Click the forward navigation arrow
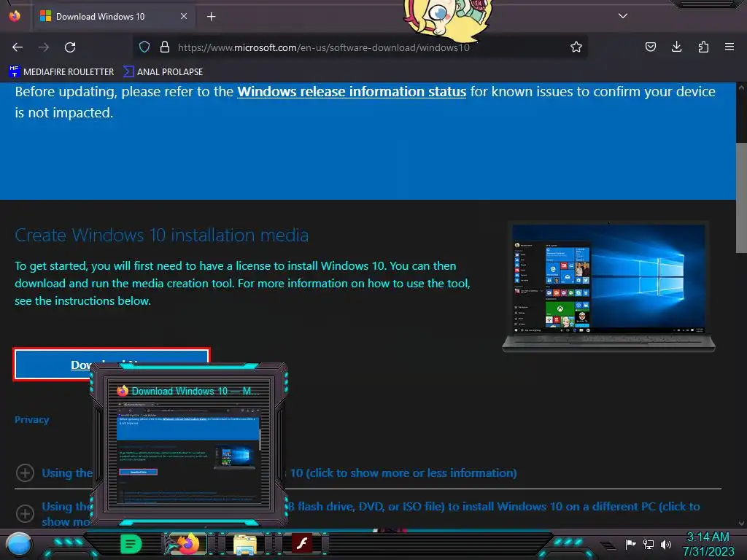 (44, 47)
